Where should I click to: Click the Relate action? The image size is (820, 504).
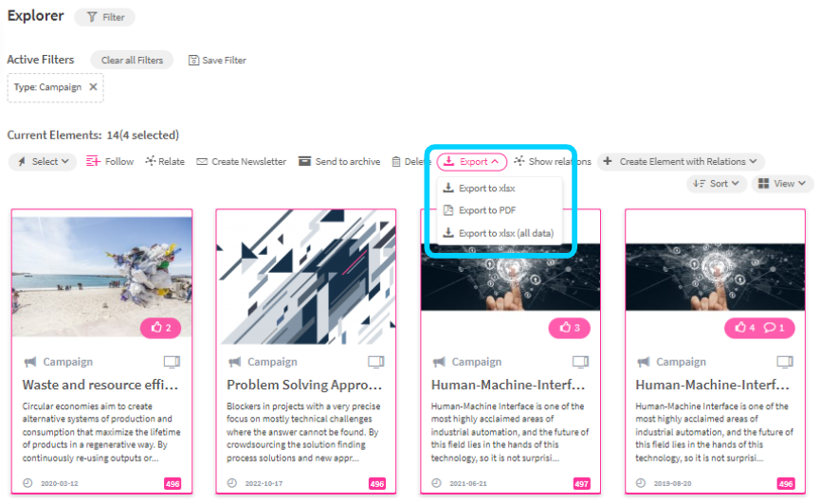click(165, 162)
